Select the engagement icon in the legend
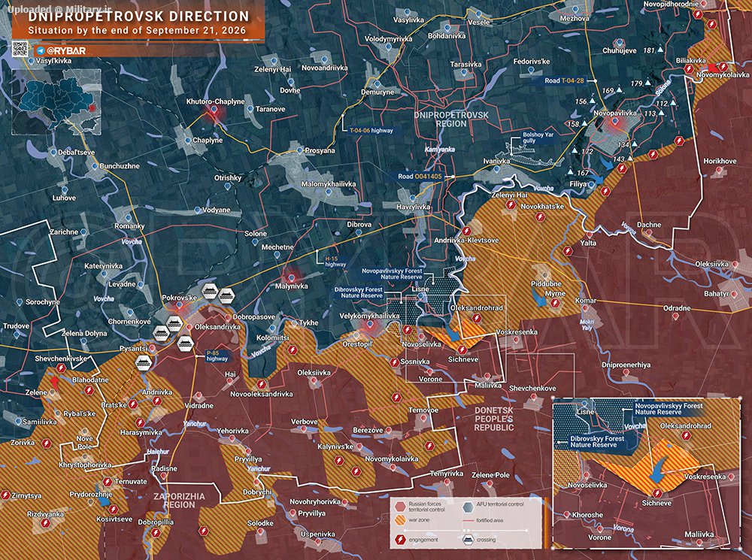 [x=399, y=540]
